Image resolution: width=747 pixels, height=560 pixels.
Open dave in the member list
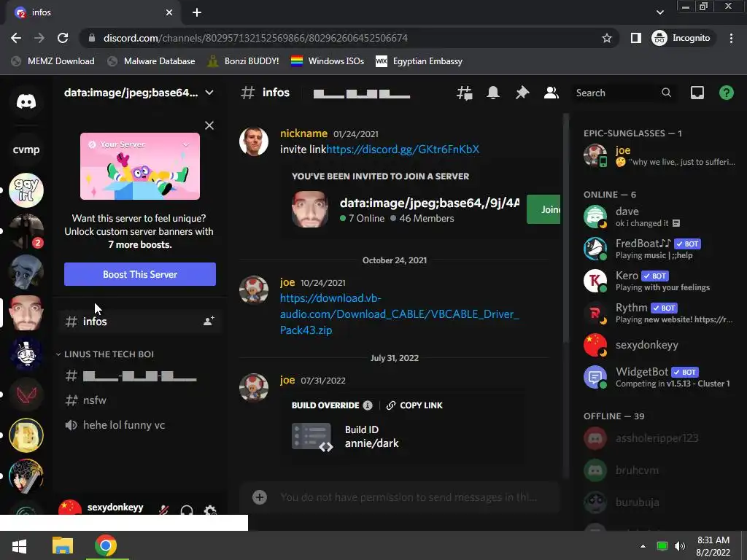[659, 217]
